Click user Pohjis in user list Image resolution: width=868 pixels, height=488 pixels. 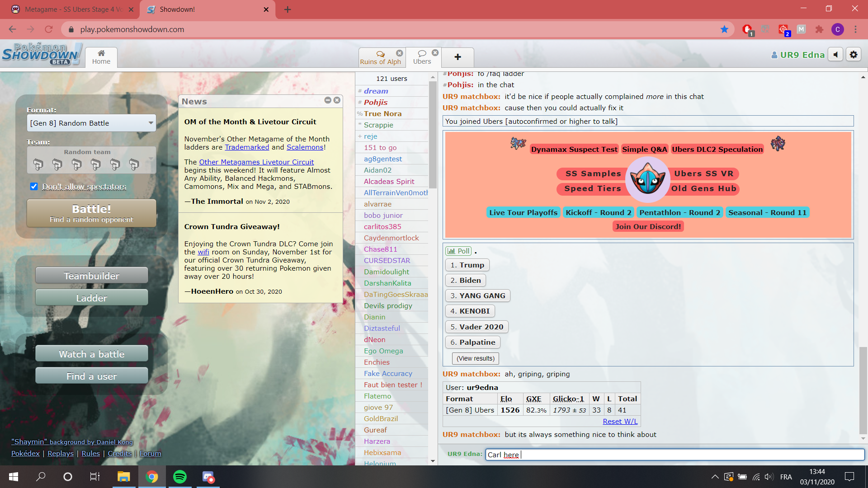[x=375, y=103]
